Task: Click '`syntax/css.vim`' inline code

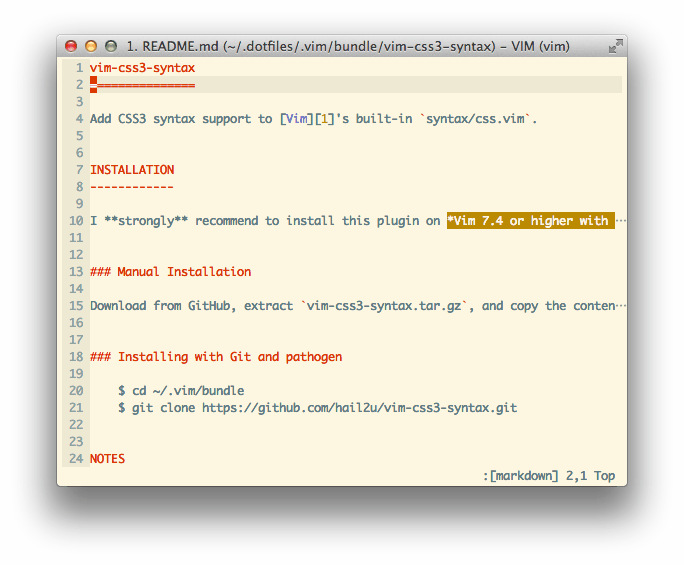Action: (x=475, y=119)
